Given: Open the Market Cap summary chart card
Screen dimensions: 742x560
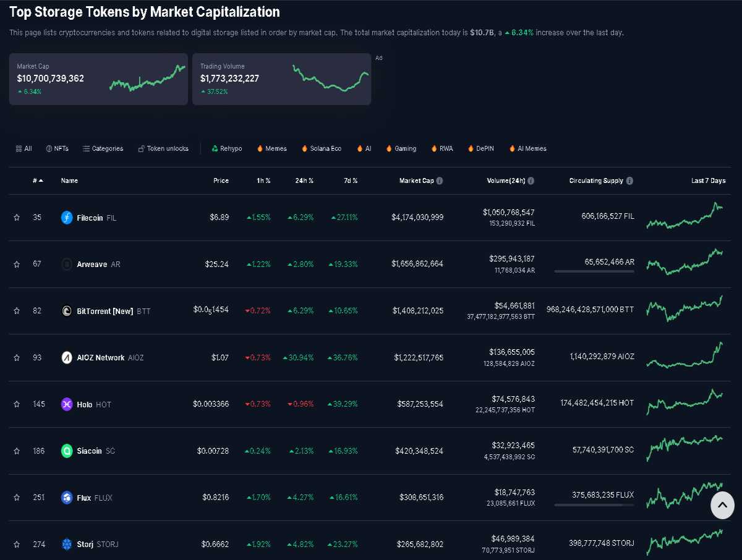Looking at the screenshot, I should pyautogui.click(x=98, y=79).
